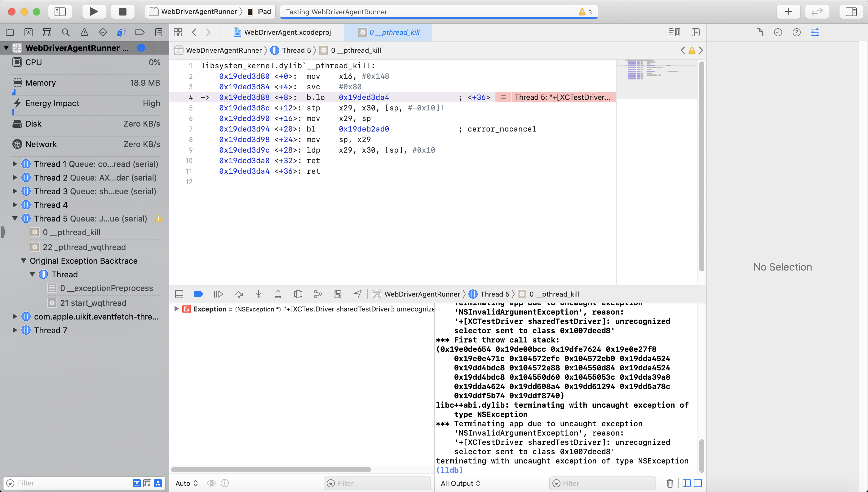868x492 pixels.
Task: Go back in editor history
Action: [x=194, y=33]
